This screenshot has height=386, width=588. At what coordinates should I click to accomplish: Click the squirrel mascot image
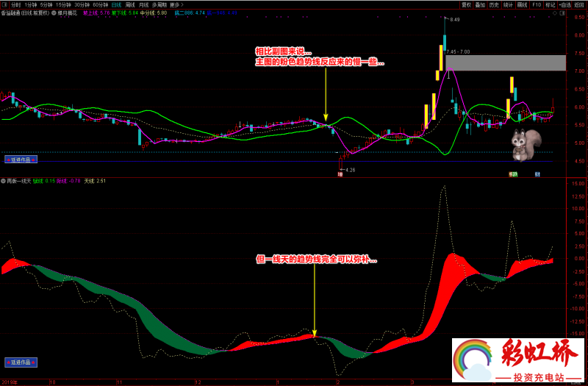pos(526,145)
